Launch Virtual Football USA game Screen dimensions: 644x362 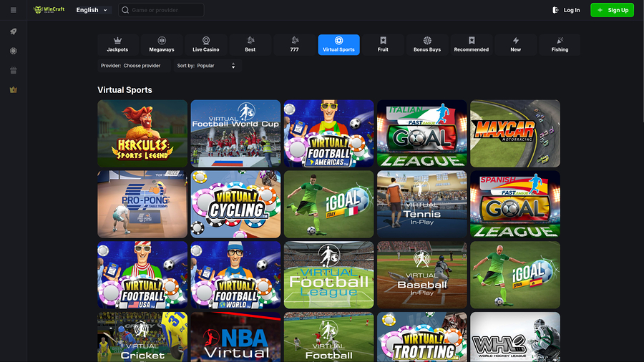142,275
